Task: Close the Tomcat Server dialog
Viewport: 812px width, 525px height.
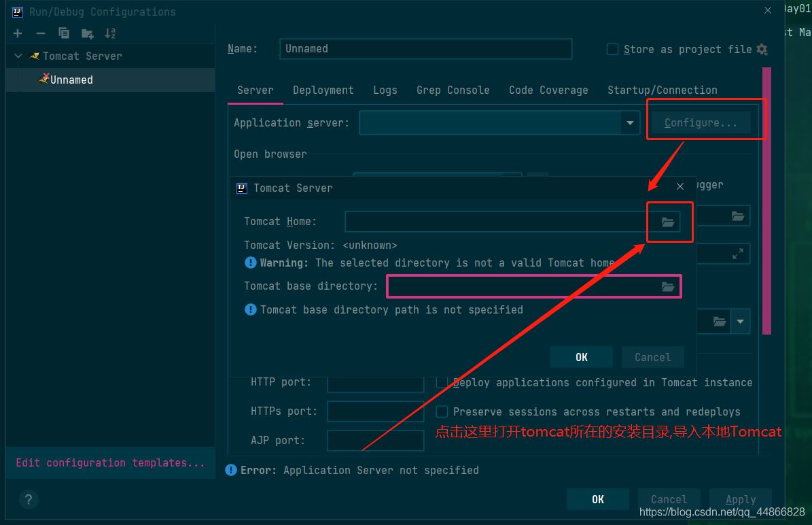Action: tap(680, 186)
